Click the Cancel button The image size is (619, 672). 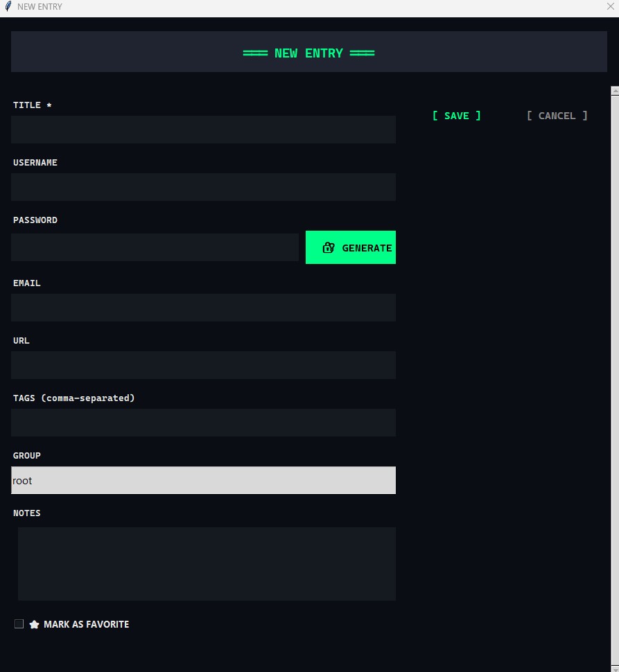point(557,116)
